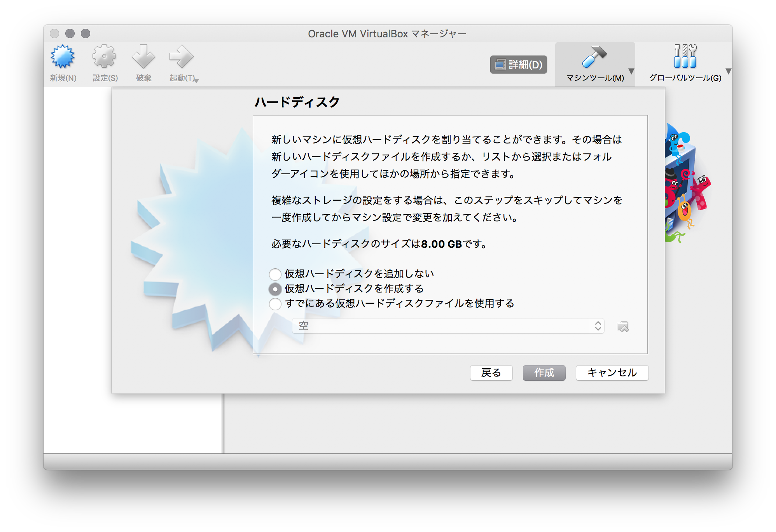Select 'do not add virtual hard disk' option
Viewport: 776px width, 532px height.
tap(275, 274)
